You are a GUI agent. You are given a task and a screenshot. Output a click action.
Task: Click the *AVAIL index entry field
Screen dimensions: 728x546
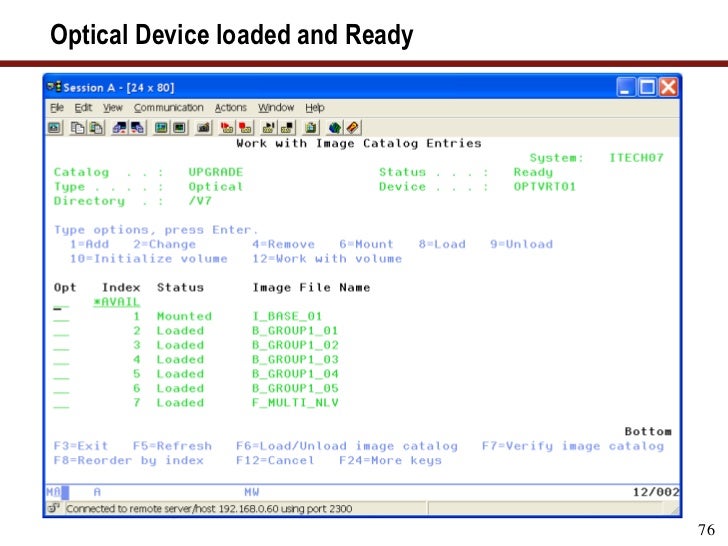116,302
